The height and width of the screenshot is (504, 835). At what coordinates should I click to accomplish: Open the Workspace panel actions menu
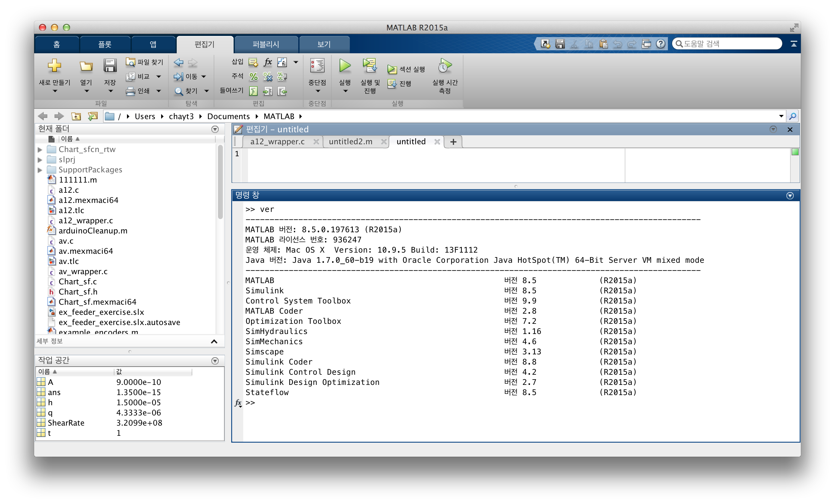pyautogui.click(x=215, y=361)
